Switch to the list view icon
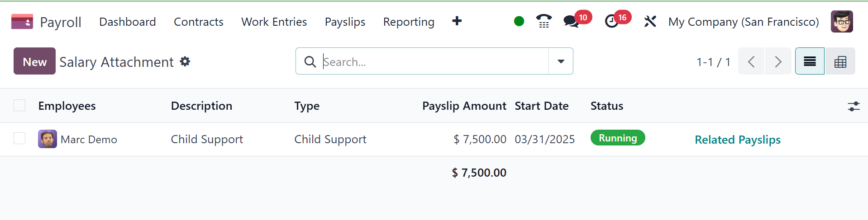 pos(810,61)
